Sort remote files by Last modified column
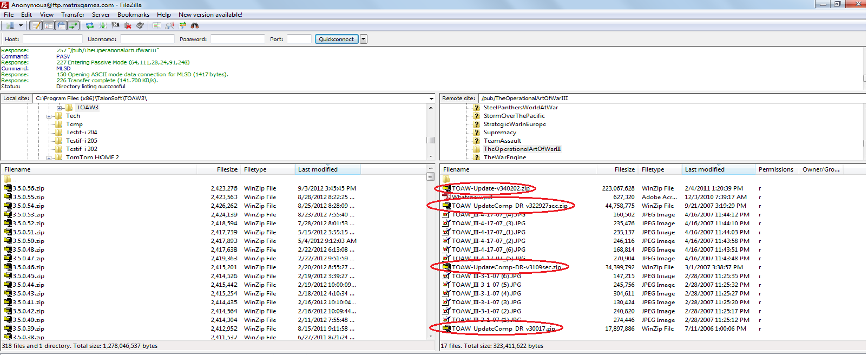This screenshot has width=868, height=355. [718, 169]
